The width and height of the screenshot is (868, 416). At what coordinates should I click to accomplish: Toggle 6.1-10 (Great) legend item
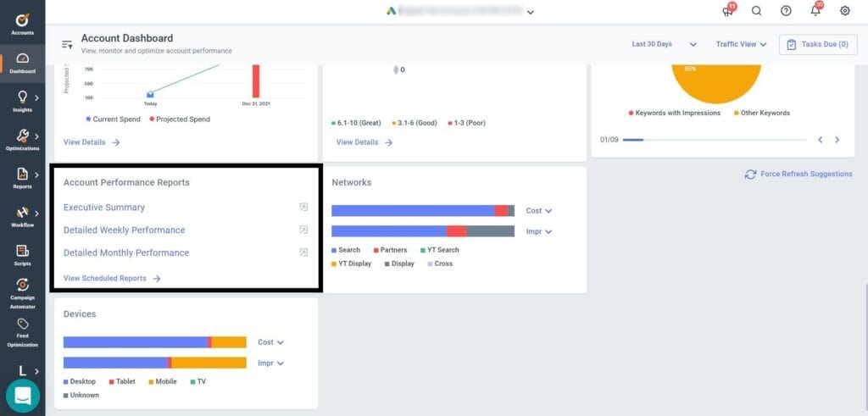357,124
